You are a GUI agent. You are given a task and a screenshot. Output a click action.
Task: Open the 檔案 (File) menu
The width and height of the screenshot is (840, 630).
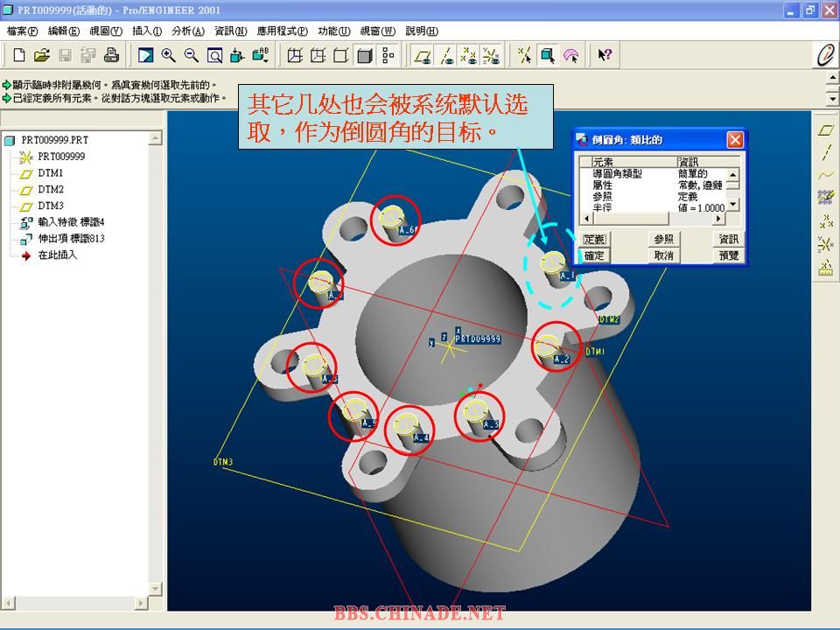(22, 31)
